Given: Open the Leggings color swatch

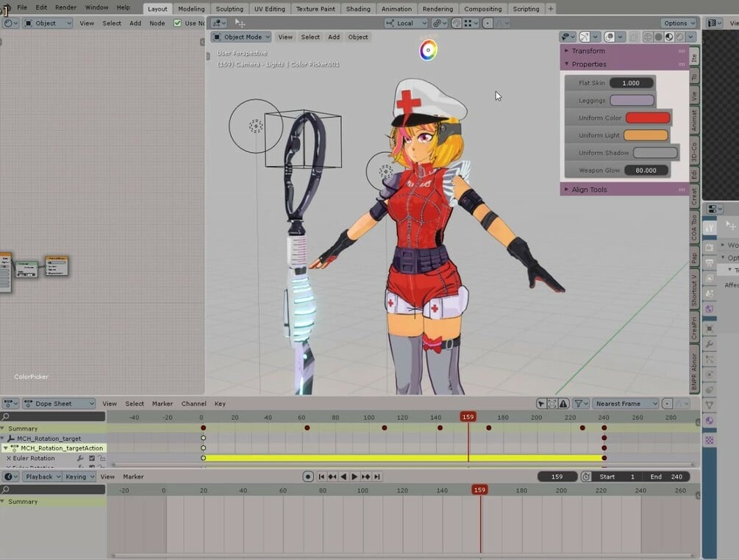Looking at the screenshot, I should (x=632, y=101).
